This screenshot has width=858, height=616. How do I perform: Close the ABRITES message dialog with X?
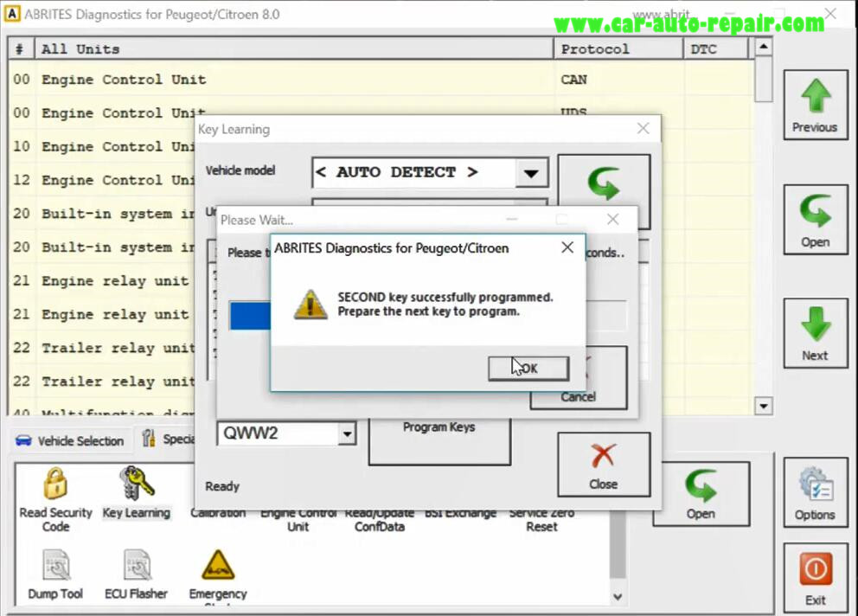coord(567,247)
